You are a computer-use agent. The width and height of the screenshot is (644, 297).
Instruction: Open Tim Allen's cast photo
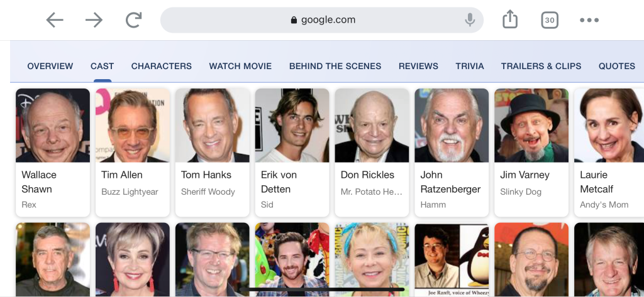point(133,126)
